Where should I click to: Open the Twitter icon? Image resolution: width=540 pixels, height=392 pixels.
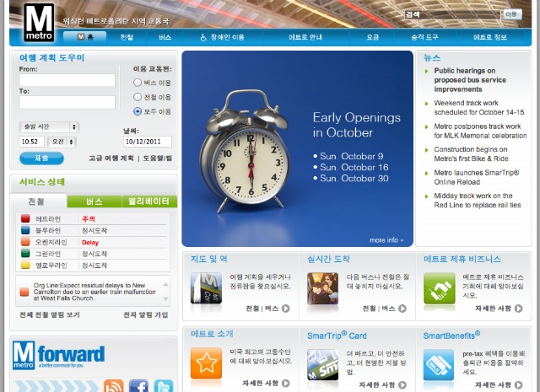coord(163,386)
